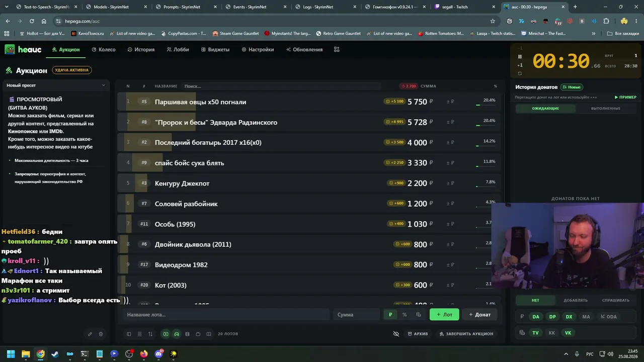
Task: Select the Спрашивать option
Action: coord(616,300)
